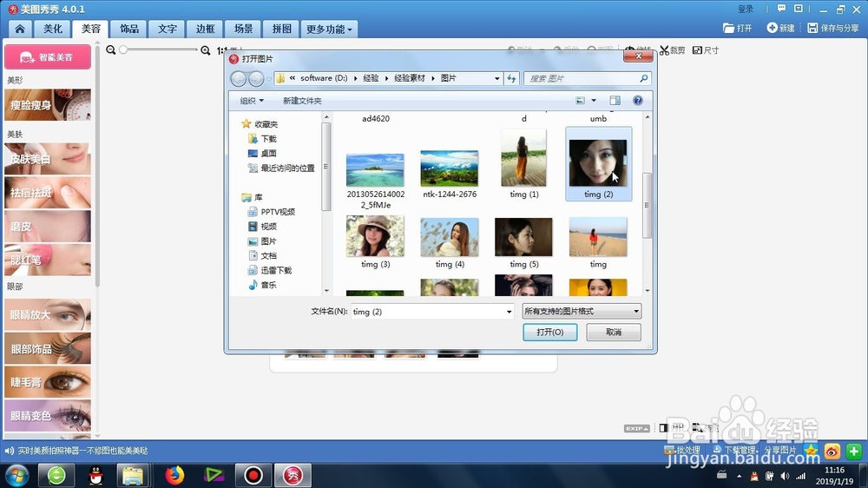
Task: Expand the 更多功能 dropdown menu
Action: click(329, 29)
